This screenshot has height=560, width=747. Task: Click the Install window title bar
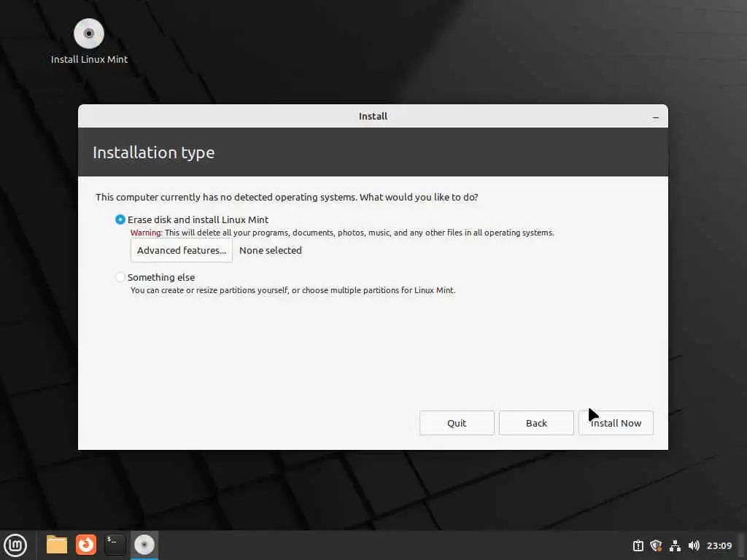click(373, 116)
